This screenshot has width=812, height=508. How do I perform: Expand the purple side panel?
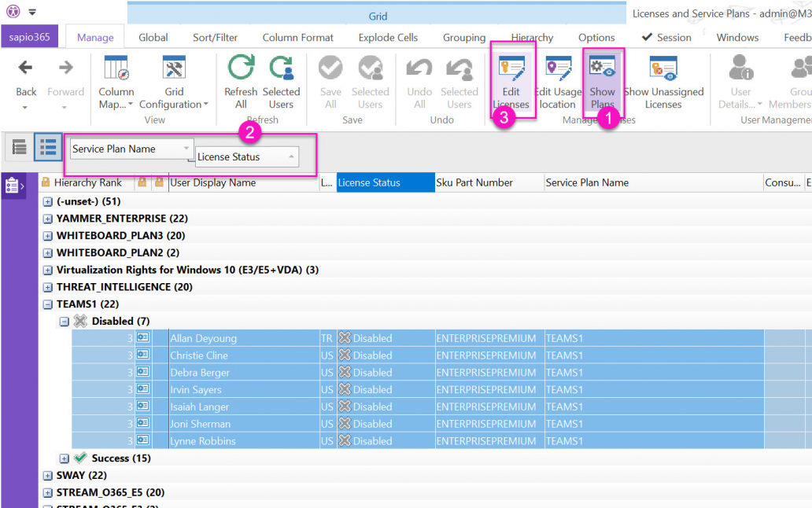point(14,185)
